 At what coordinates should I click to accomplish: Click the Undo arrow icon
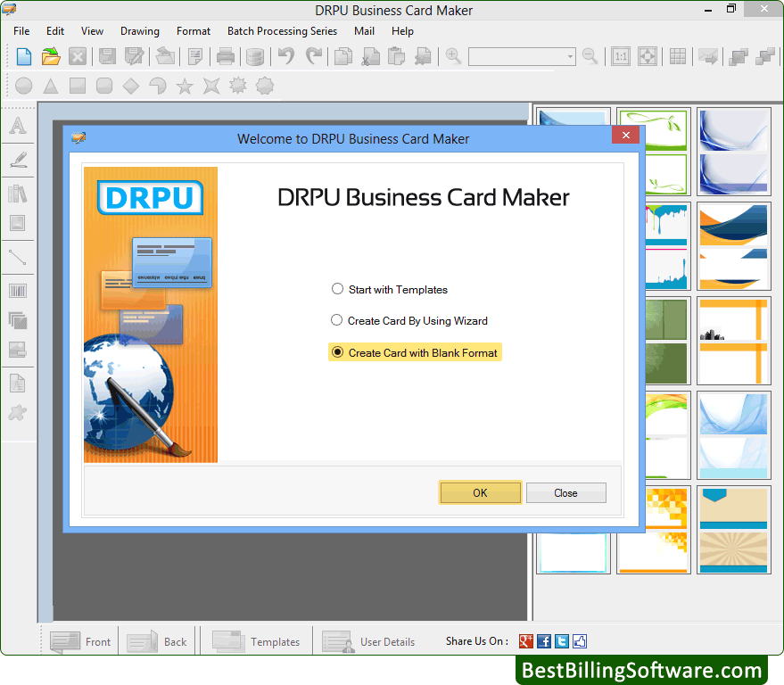[x=286, y=56]
